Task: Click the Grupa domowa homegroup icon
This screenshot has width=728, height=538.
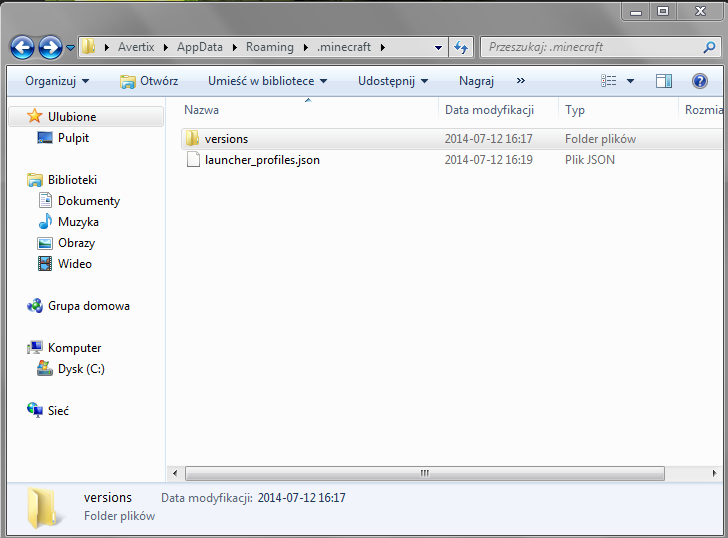Action: [x=35, y=306]
